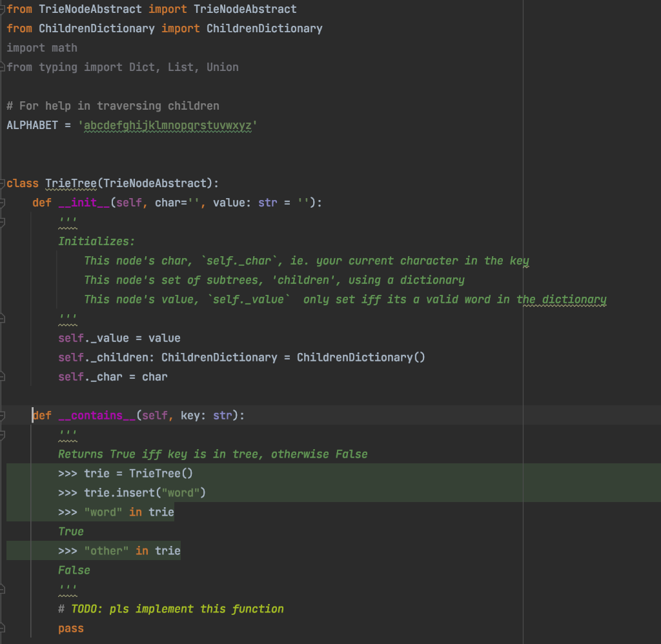Collapse the class TrieTree fold marker
The height and width of the screenshot is (644, 661).
2,183
